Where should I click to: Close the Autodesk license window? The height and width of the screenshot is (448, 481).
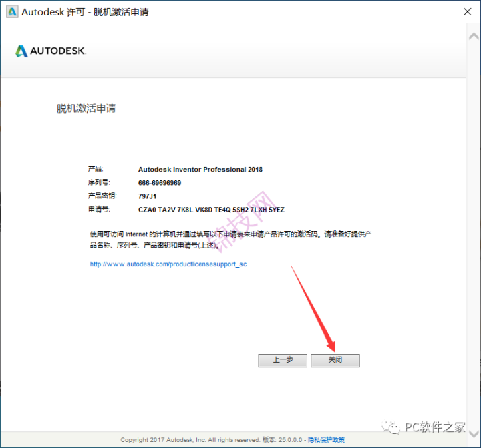(467, 11)
